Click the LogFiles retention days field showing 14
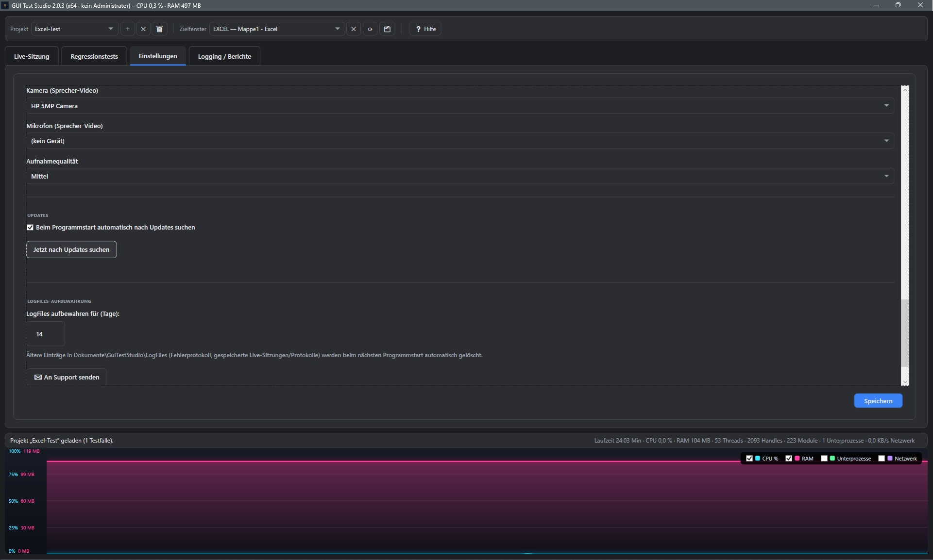Image resolution: width=933 pixels, height=560 pixels. click(46, 334)
